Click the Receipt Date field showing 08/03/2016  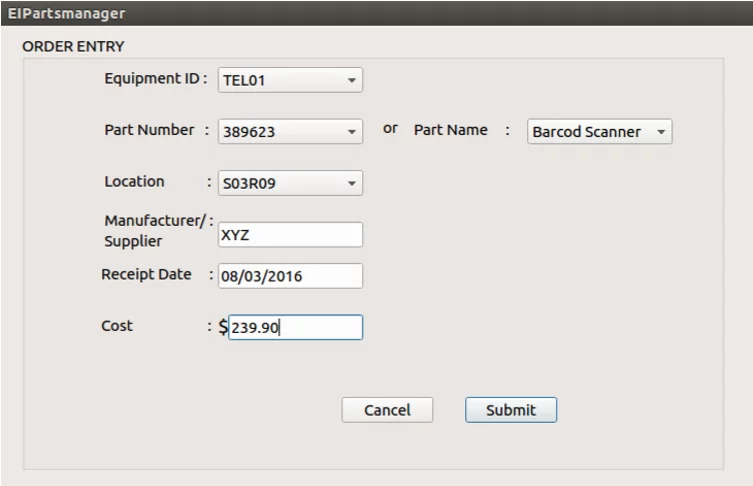click(290, 276)
